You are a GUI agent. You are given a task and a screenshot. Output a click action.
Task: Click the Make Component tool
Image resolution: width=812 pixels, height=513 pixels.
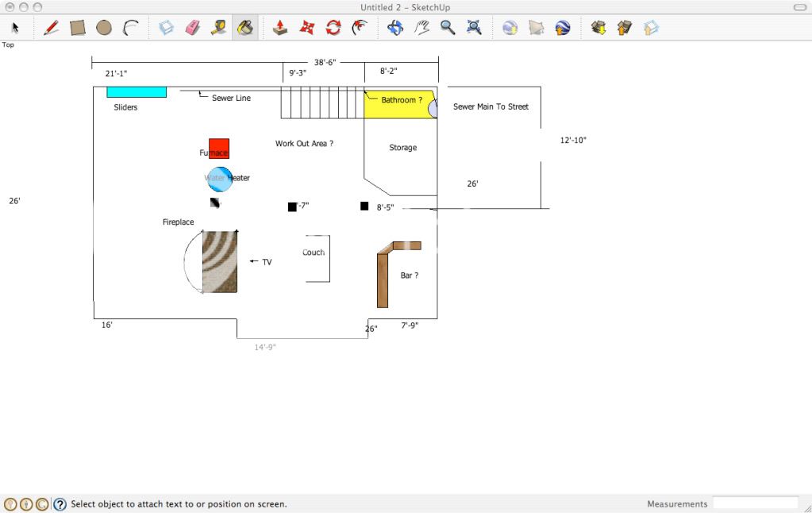166,28
